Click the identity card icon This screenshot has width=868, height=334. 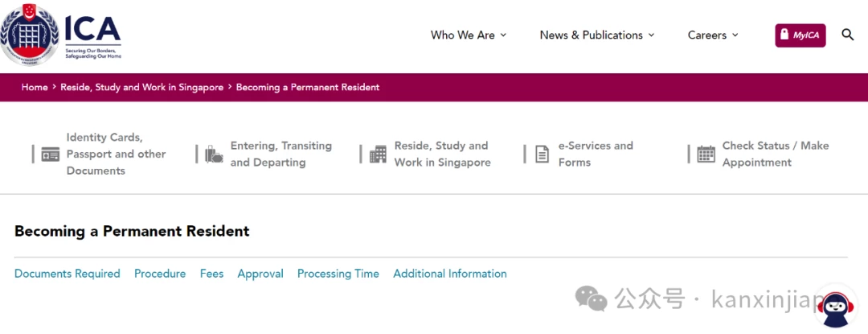tap(51, 154)
